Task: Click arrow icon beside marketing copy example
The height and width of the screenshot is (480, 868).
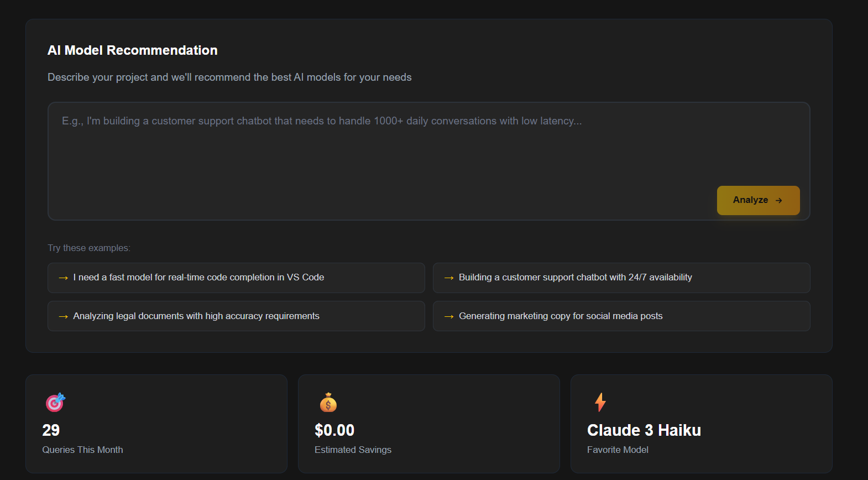Action: click(448, 316)
